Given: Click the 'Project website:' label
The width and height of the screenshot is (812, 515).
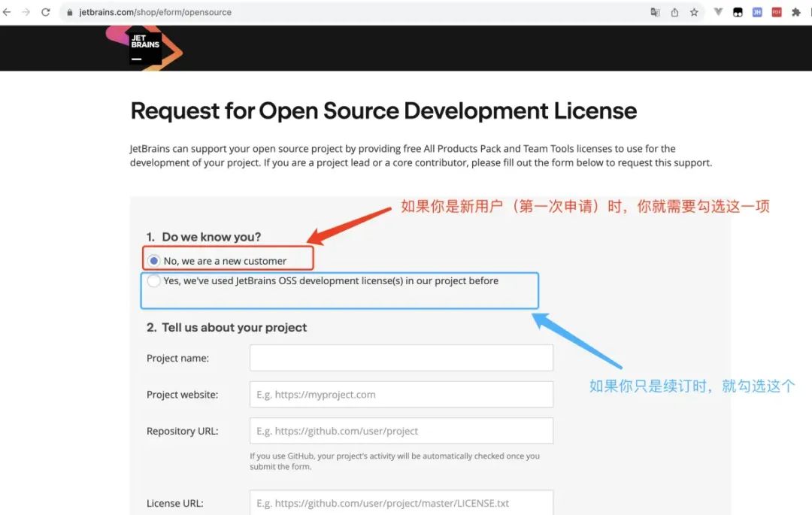Looking at the screenshot, I should (x=182, y=395).
